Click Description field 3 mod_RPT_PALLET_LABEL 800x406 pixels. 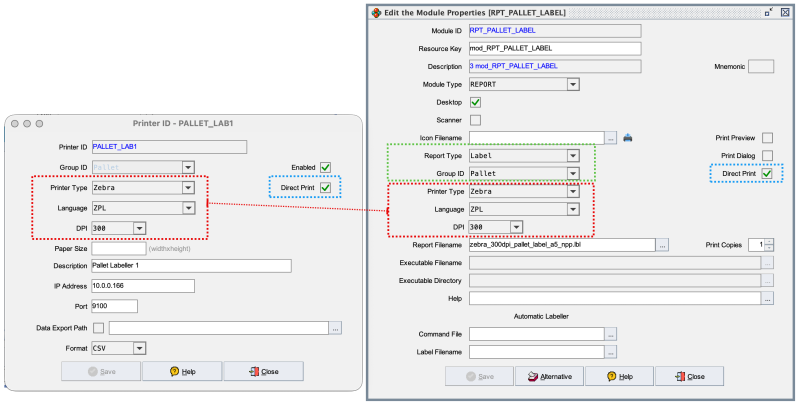coord(555,66)
